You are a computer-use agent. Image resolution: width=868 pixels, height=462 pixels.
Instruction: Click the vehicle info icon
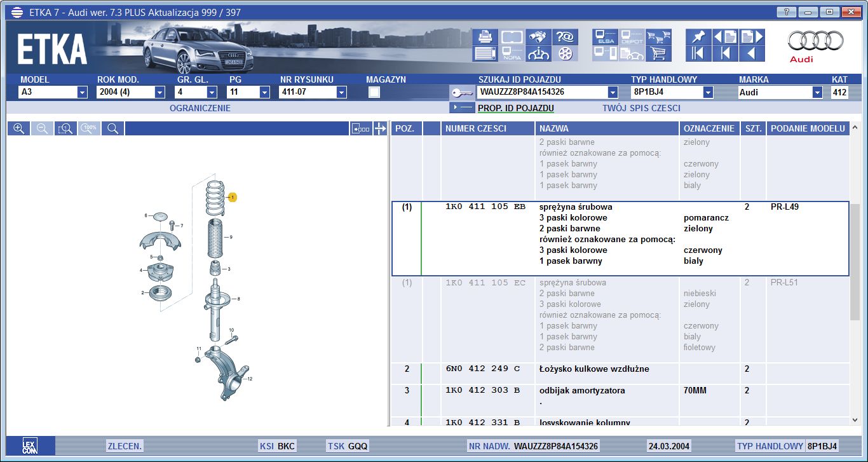tap(538, 53)
